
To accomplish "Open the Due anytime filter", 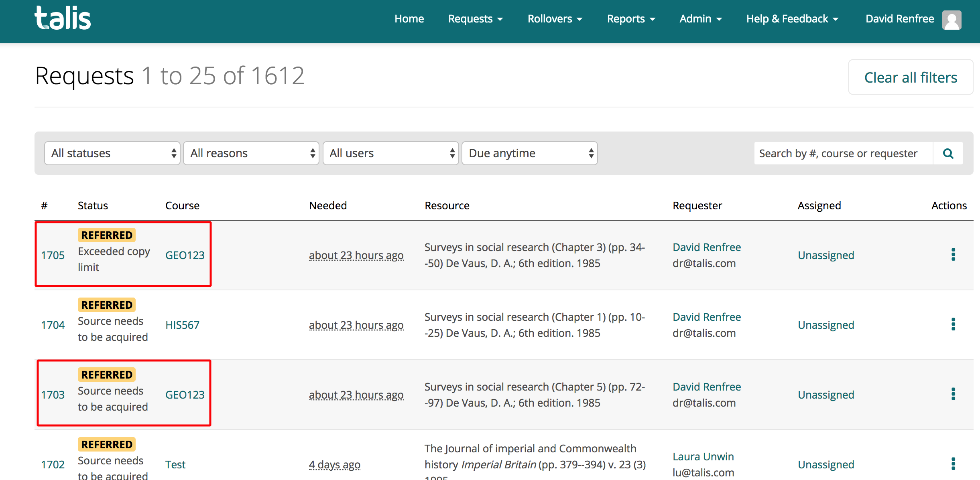I will tap(529, 153).
